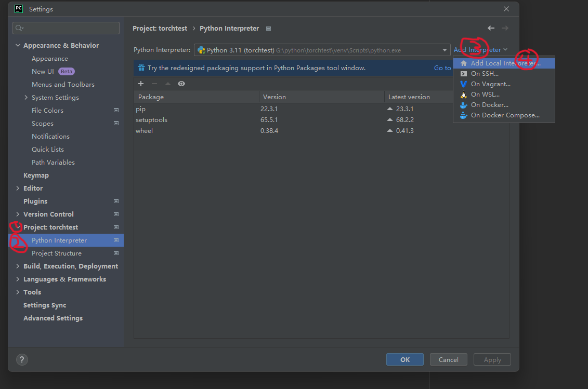
Task: Open the Python Interpreter dropdown
Action: [322, 50]
